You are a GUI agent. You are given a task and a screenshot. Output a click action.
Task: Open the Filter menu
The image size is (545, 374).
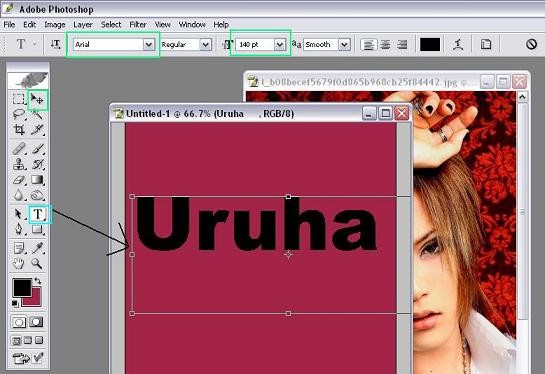pos(138,25)
